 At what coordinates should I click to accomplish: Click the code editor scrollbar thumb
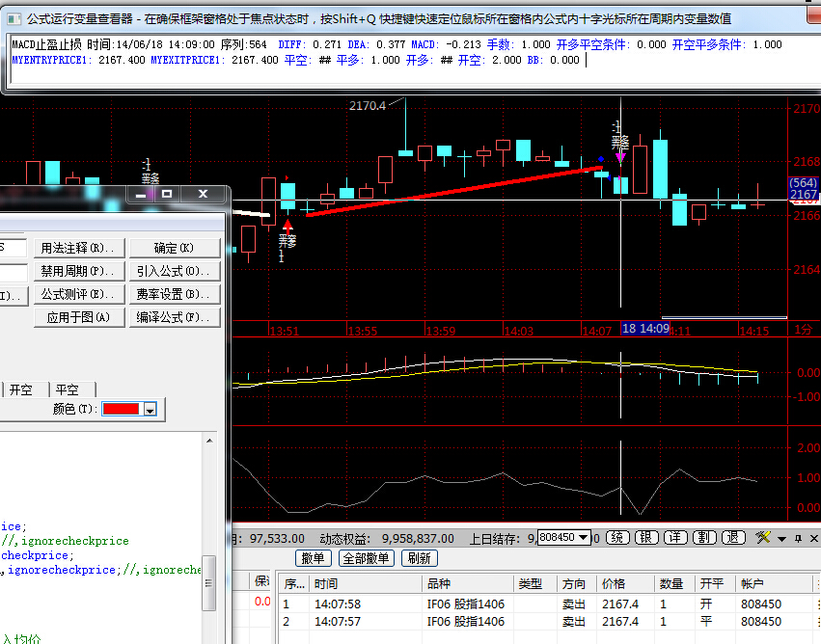click(209, 583)
